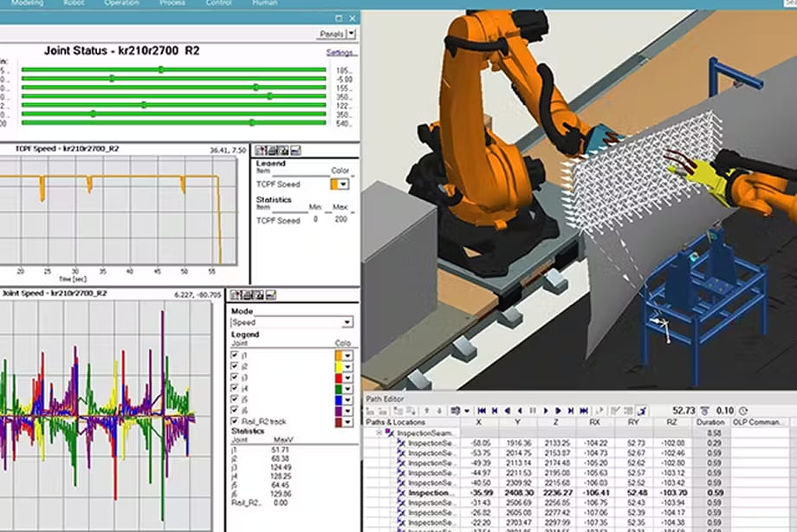Click the first joint slider handle in Joint Status
797x532 pixels.
(160, 69)
